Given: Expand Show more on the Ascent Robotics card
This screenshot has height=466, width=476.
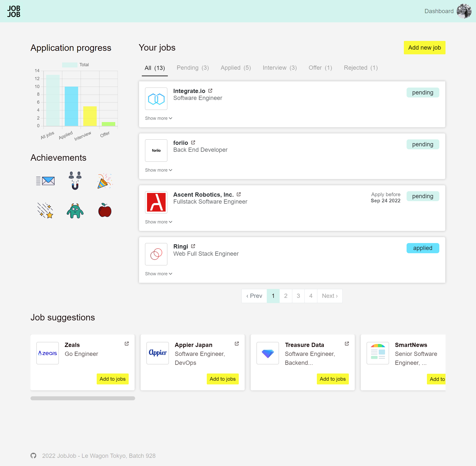Looking at the screenshot, I should [x=158, y=222].
